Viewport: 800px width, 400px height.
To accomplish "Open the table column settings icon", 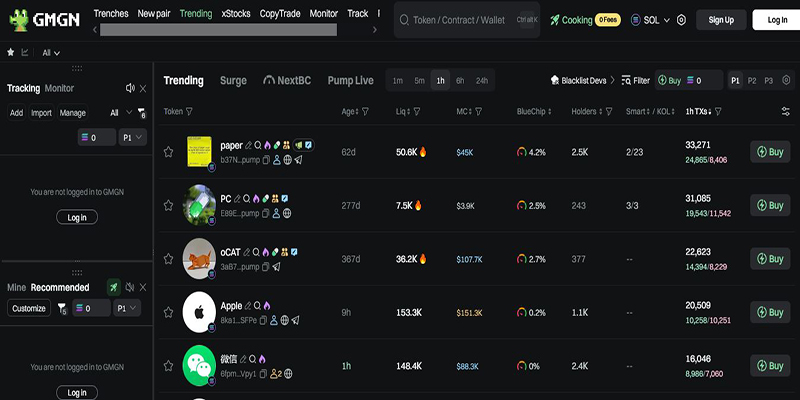I will pos(786,111).
